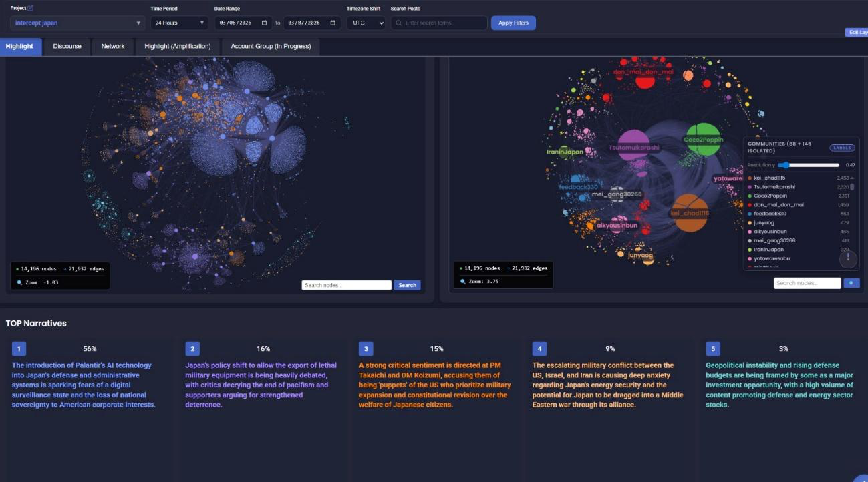The height and width of the screenshot is (482, 868).
Task: Click the edit project pencil icon
Action: pyautogui.click(x=30, y=8)
